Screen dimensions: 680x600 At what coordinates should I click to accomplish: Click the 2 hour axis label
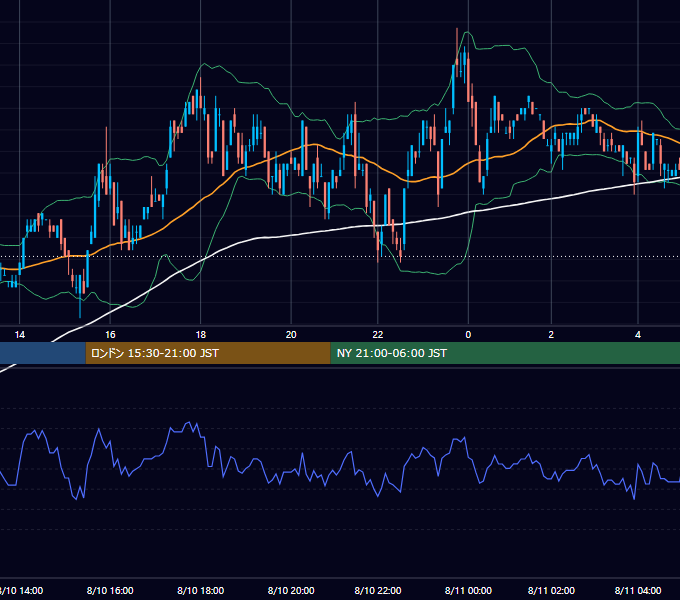click(x=551, y=335)
